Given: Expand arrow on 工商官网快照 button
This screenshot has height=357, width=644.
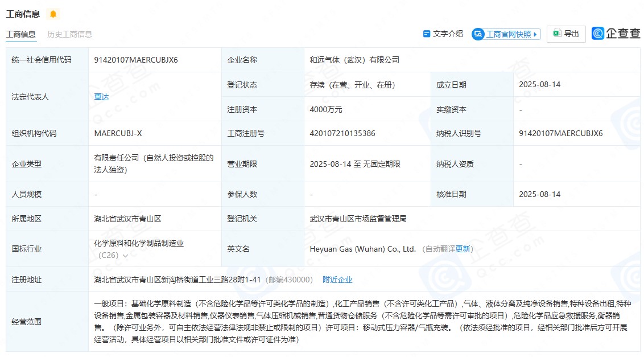Looking at the screenshot, I should (535, 35).
